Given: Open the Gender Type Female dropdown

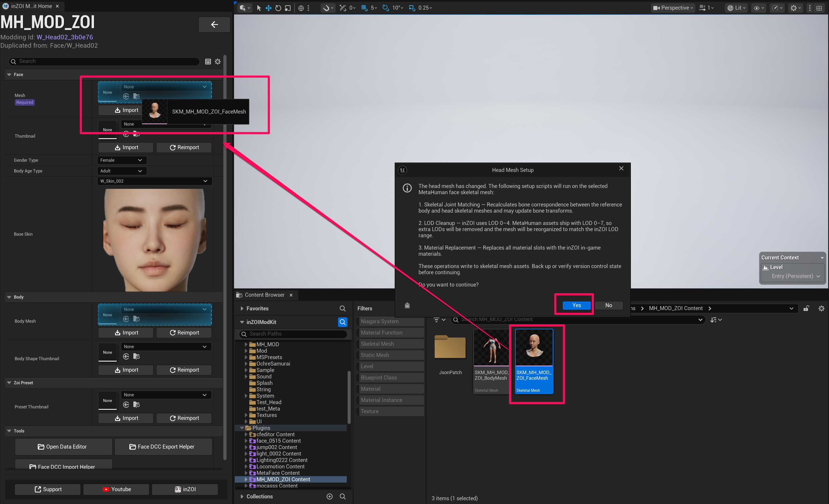Looking at the screenshot, I should pyautogui.click(x=122, y=160).
